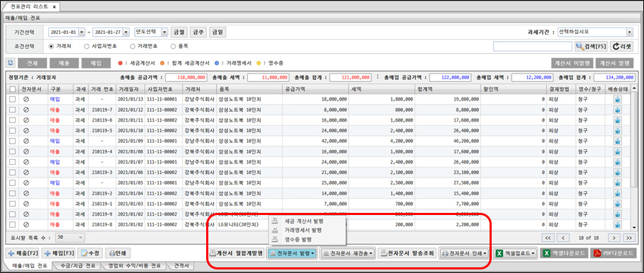The height and width of the screenshot is (273, 644).
Task: Select the 매출/매입 전표 bottom tab
Action: [x=29, y=265]
